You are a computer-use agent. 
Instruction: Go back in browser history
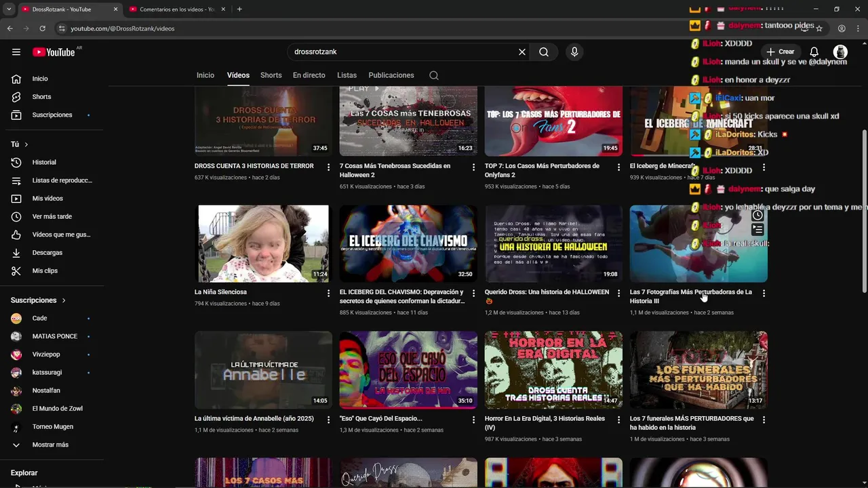point(9,28)
